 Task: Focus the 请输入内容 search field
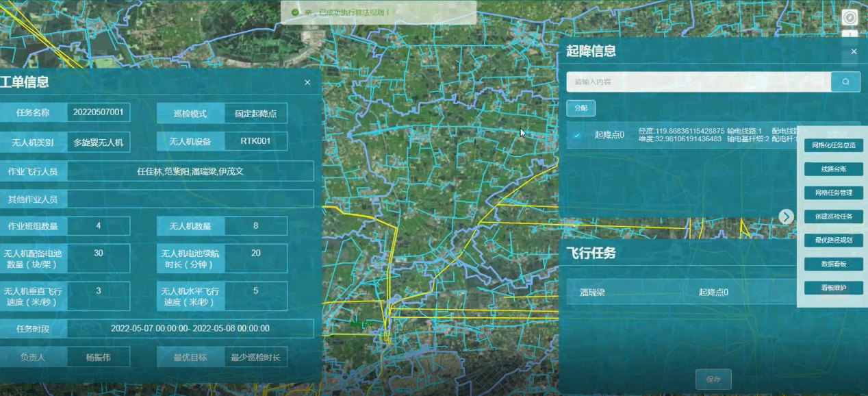(698, 82)
